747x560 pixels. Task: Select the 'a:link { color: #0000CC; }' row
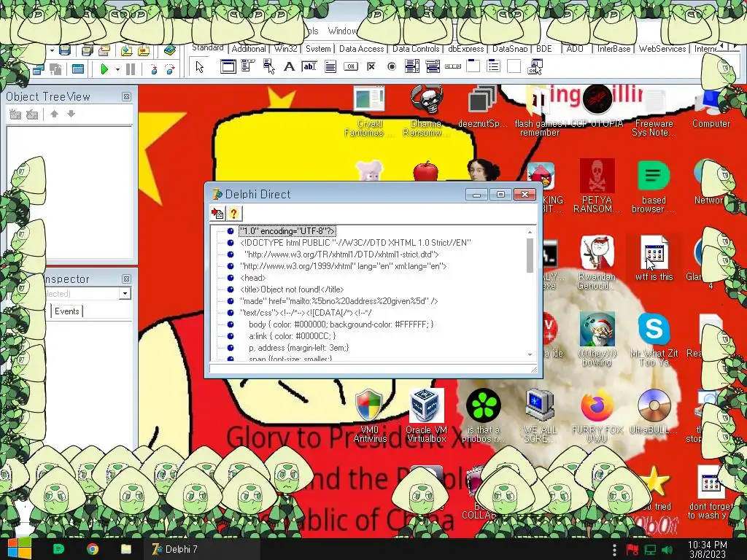(x=292, y=336)
